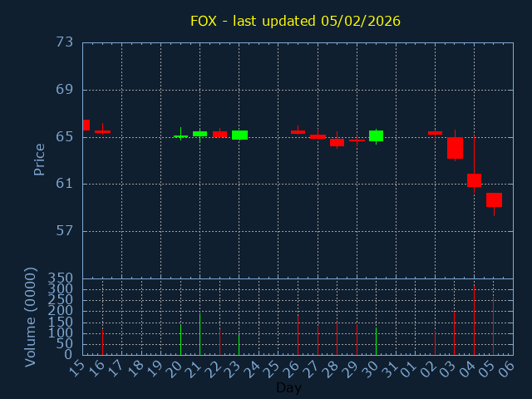Click the red volume bar for day 02
This screenshot has width=532, height=399.
435,342
